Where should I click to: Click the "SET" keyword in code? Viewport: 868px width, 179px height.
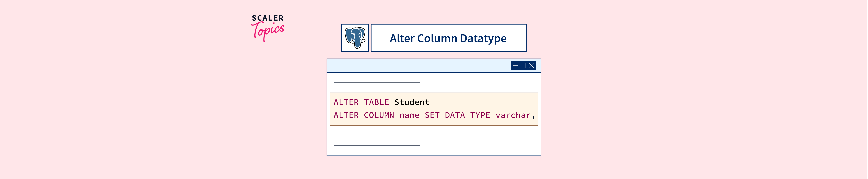click(432, 115)
